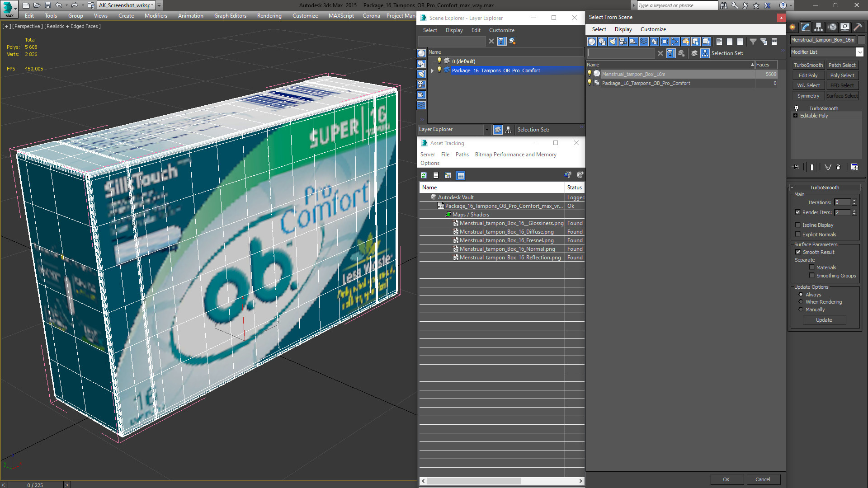This screenshot has width=868, height=488.
Task: Click Select Invert icon in Select From Scene
Action: tap(740, 42)
